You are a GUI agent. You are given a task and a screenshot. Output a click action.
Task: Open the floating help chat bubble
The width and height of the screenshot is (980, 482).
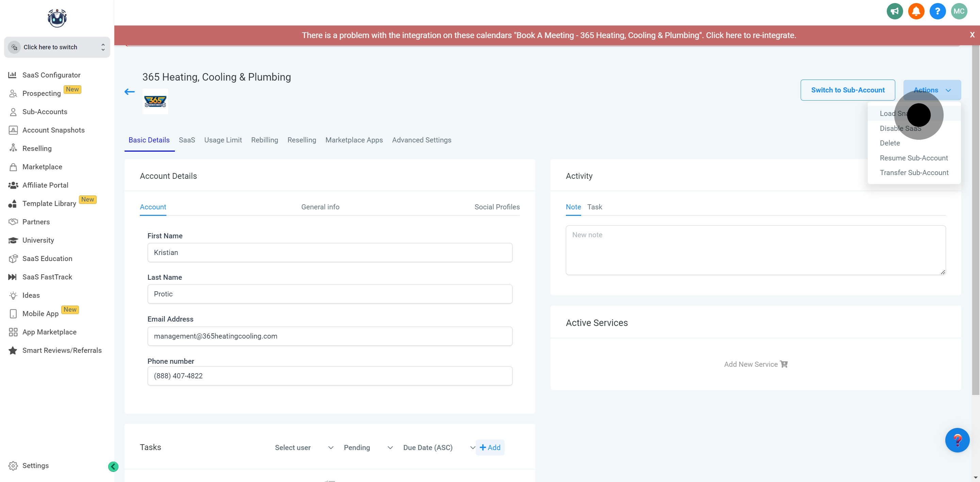tap(957, 440)
